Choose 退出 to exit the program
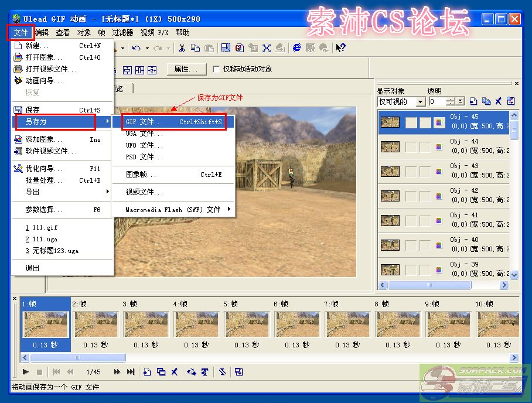 63,268
